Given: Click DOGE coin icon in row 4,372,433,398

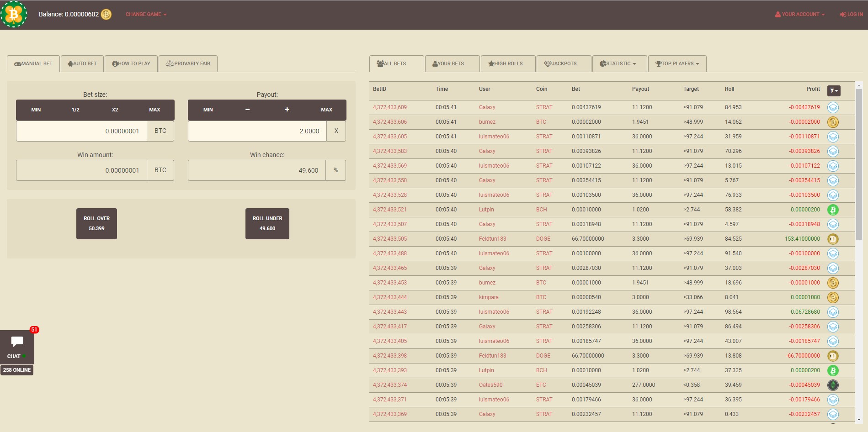Looking at the screenshot, I should point(833,356).
